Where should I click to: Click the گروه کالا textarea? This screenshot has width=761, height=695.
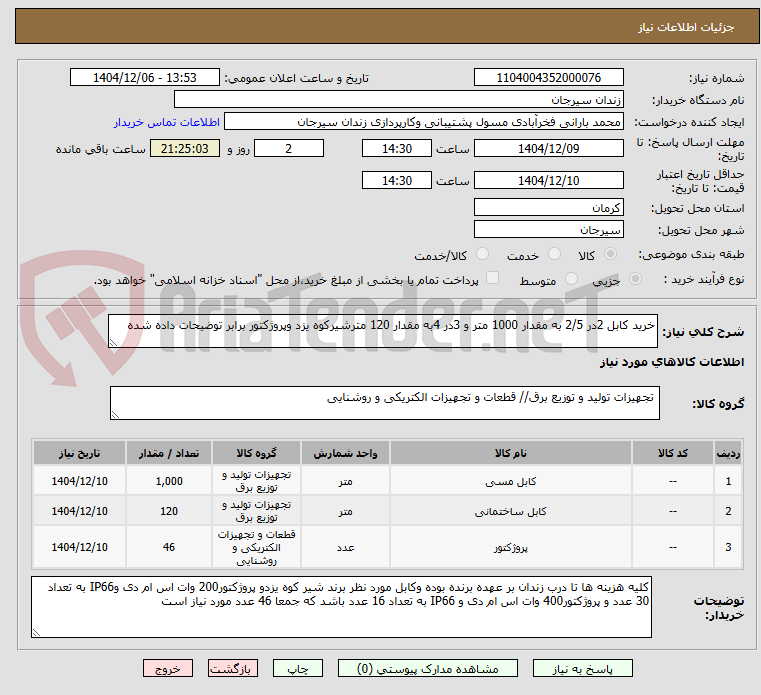385,403
